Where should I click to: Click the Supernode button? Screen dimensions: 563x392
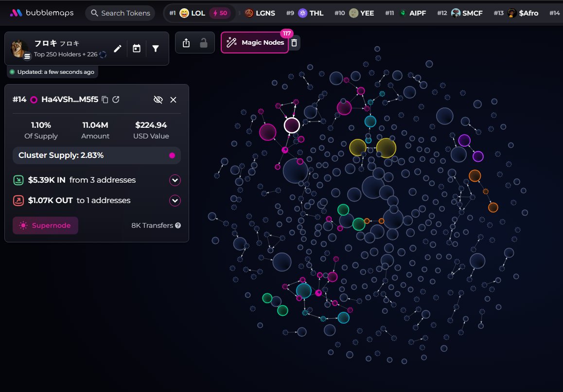(45, 225)
